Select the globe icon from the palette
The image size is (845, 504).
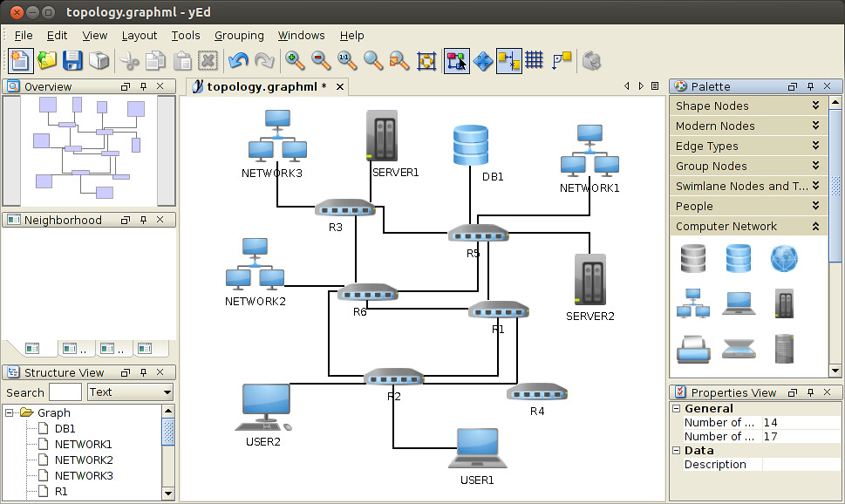point(783,258)
